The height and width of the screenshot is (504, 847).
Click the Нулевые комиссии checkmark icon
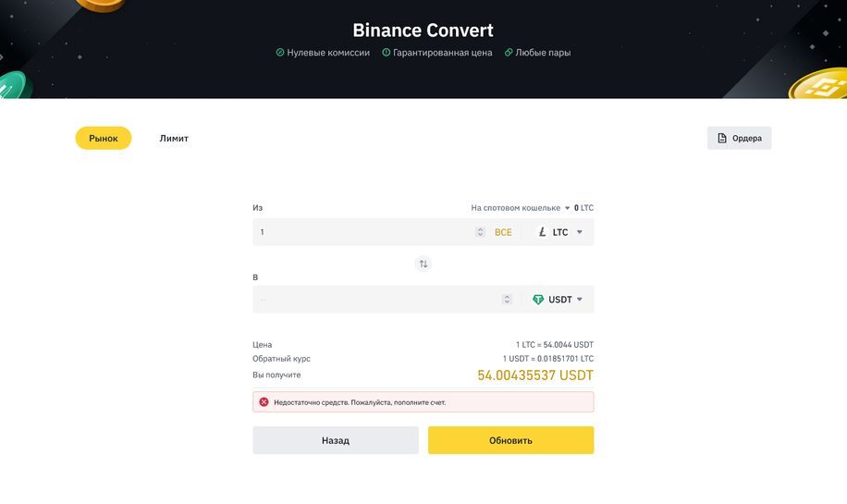280,53
